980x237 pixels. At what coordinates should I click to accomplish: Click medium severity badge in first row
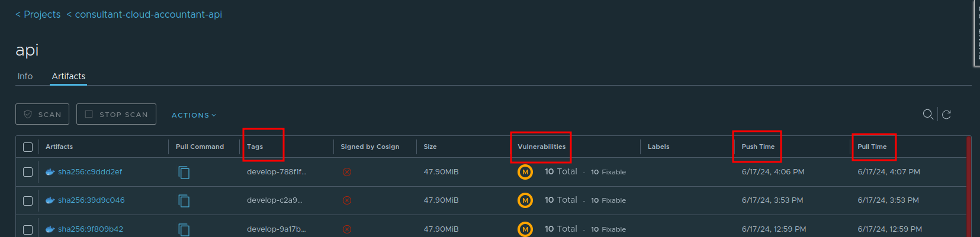coord(525,172)
